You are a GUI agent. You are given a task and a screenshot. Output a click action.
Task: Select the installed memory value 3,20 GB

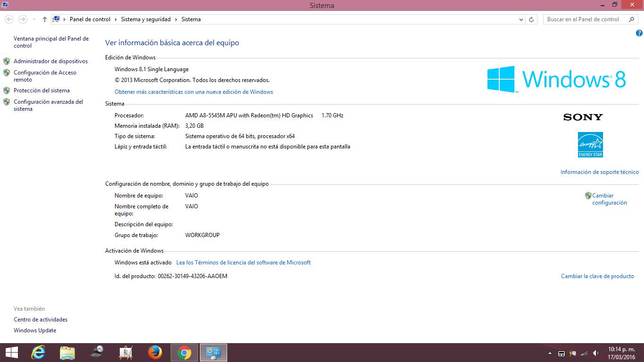pyautogui.click(x=194, y=126)
